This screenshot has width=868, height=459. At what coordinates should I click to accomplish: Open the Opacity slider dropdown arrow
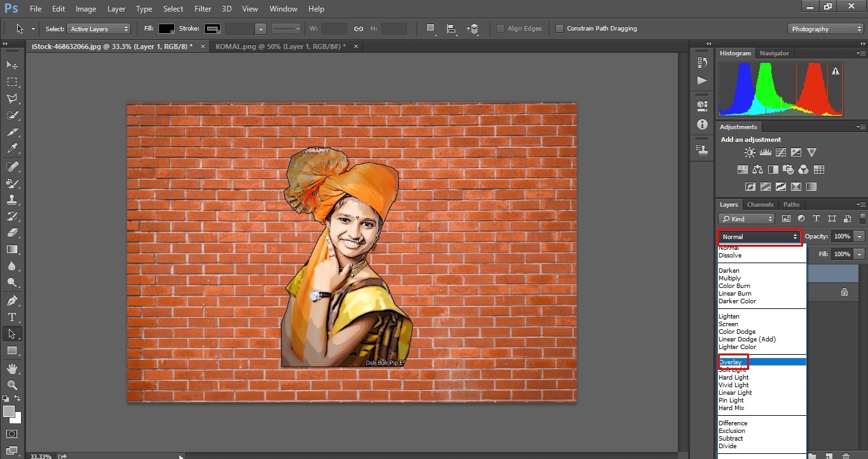click(x=860, y=236)
